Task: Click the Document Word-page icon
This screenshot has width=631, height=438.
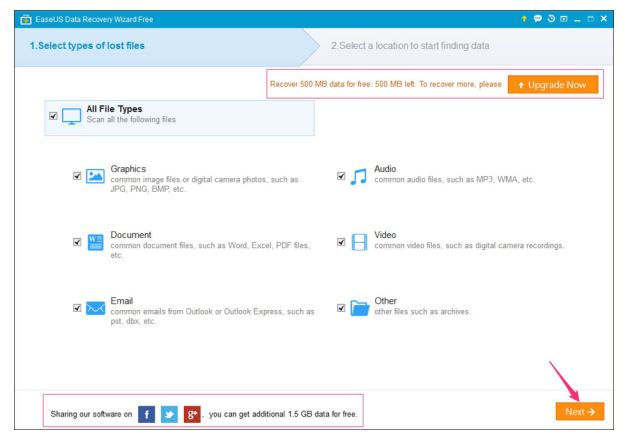Action: coord(95,242)
